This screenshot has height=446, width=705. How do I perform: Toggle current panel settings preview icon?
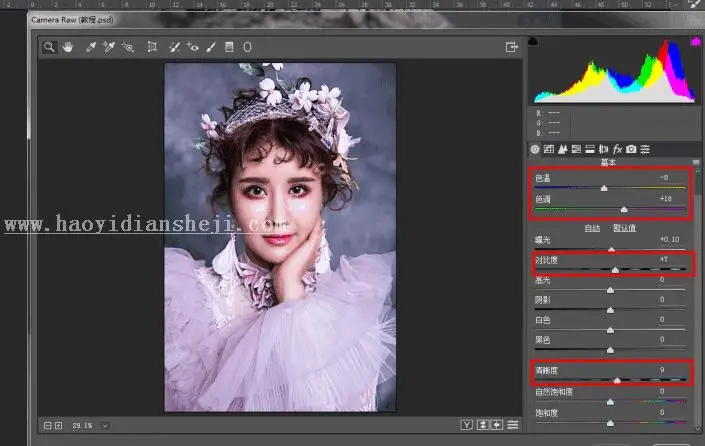point(513,425)
